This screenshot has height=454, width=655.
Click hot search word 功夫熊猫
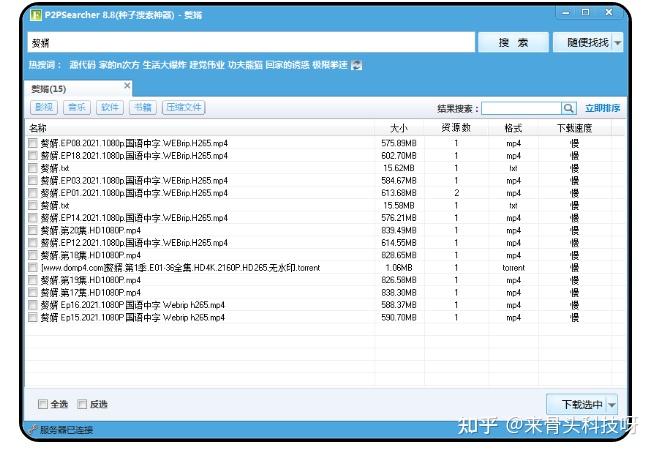click(245, 65)
